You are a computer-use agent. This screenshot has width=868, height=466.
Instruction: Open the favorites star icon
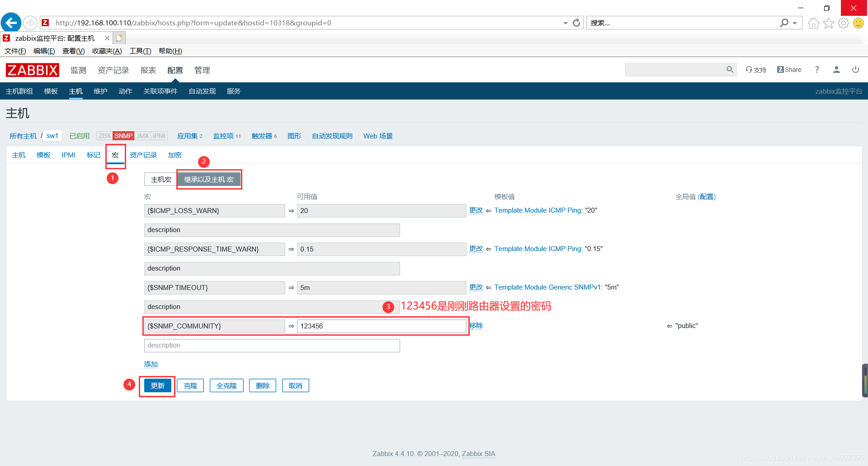tap(828, 23)
